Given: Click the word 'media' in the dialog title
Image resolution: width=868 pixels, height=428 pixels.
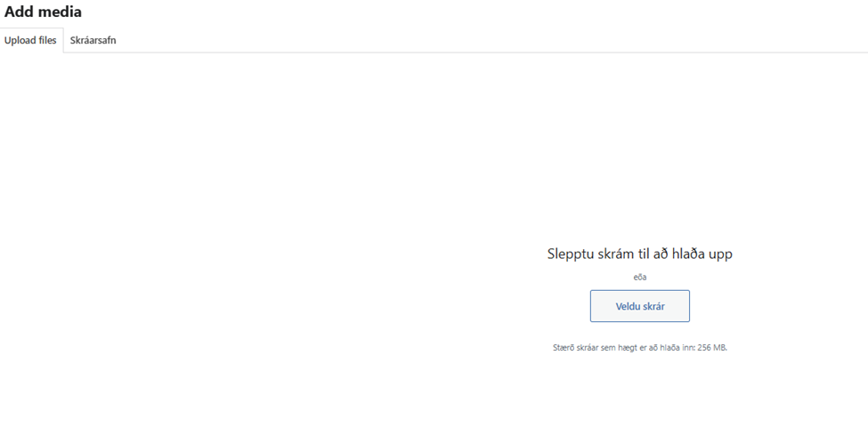Looking at the screenshot, I should 61,12.
